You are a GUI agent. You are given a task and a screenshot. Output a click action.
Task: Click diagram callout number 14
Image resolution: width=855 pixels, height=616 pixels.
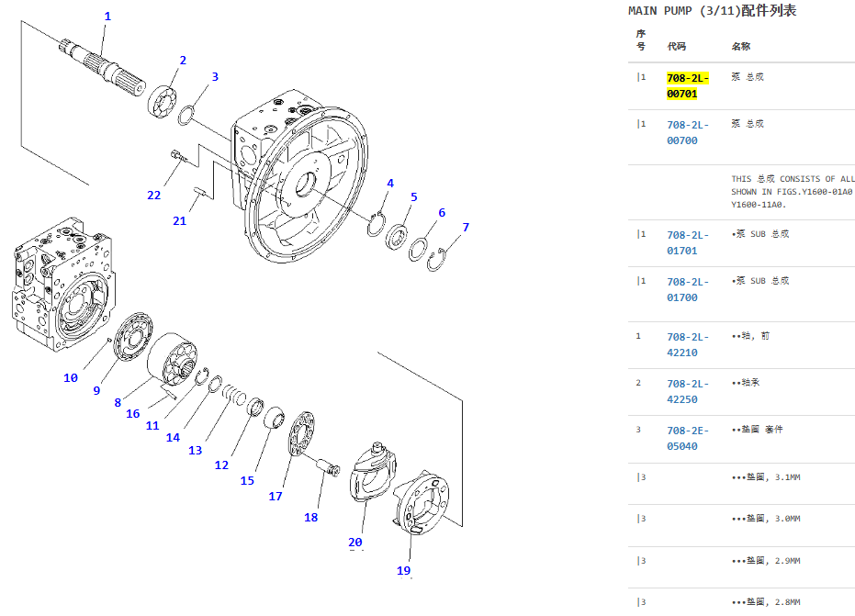tap(173, 437)
